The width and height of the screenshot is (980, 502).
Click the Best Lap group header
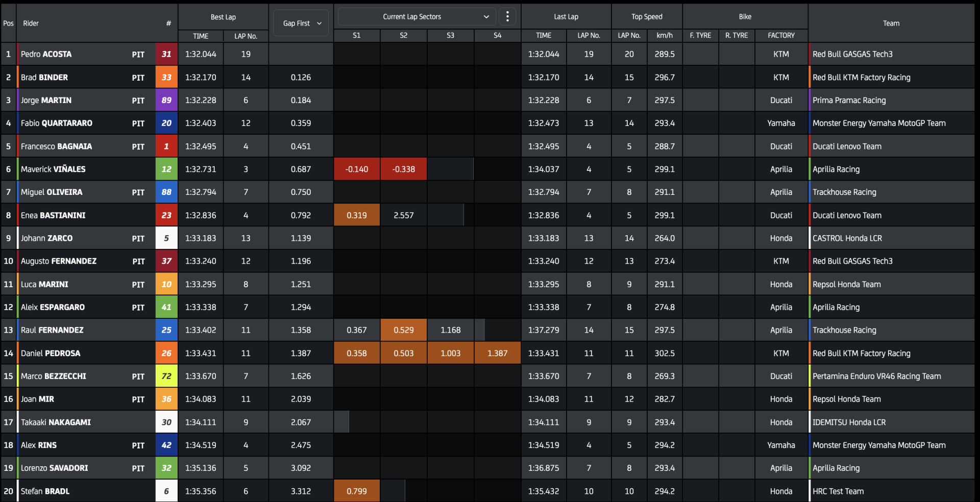[223, 17]
